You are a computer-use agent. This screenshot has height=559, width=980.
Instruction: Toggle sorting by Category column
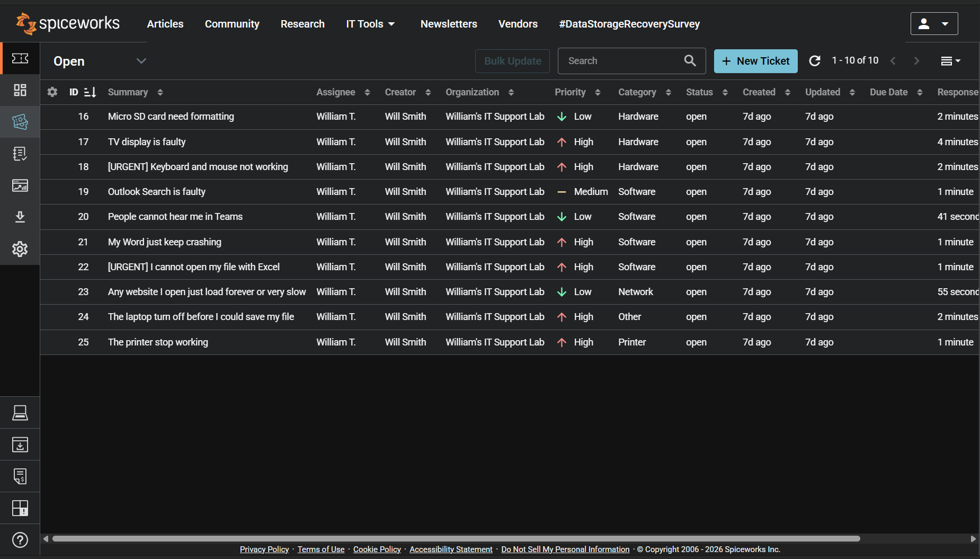pyautogui.click(x=668, y=92)
